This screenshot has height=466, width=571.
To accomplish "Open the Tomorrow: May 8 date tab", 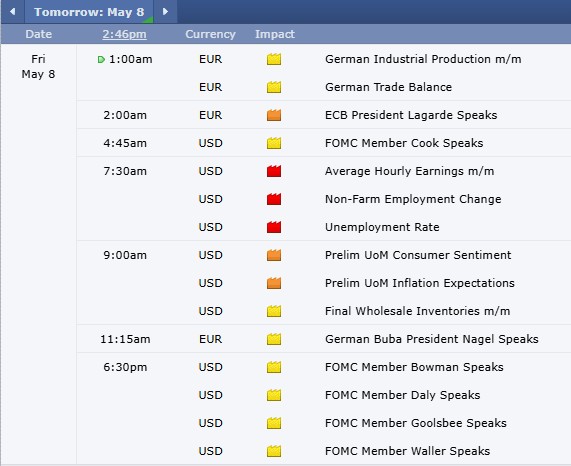I will [x=89, y=12].
